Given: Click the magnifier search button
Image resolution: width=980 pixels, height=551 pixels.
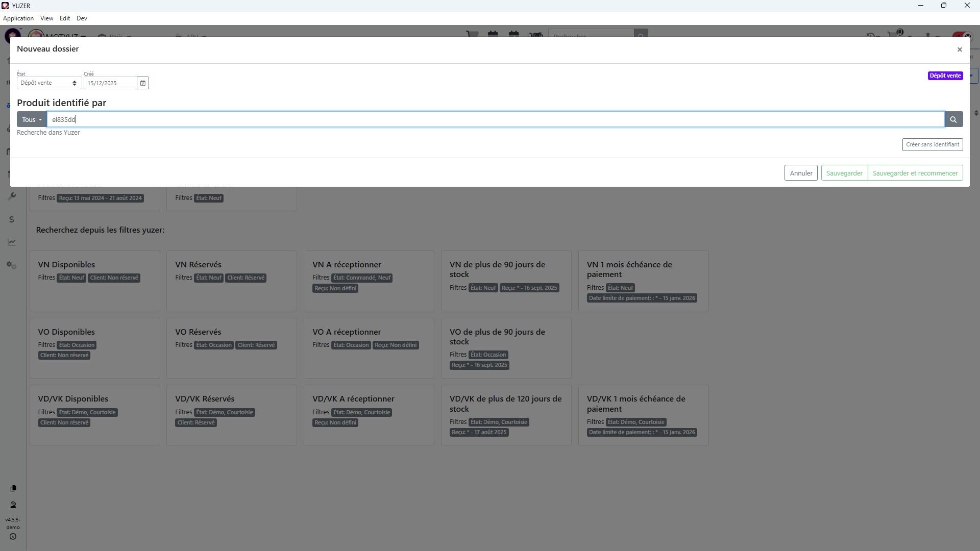Looking at the screenshot, I should pos(953,119).
